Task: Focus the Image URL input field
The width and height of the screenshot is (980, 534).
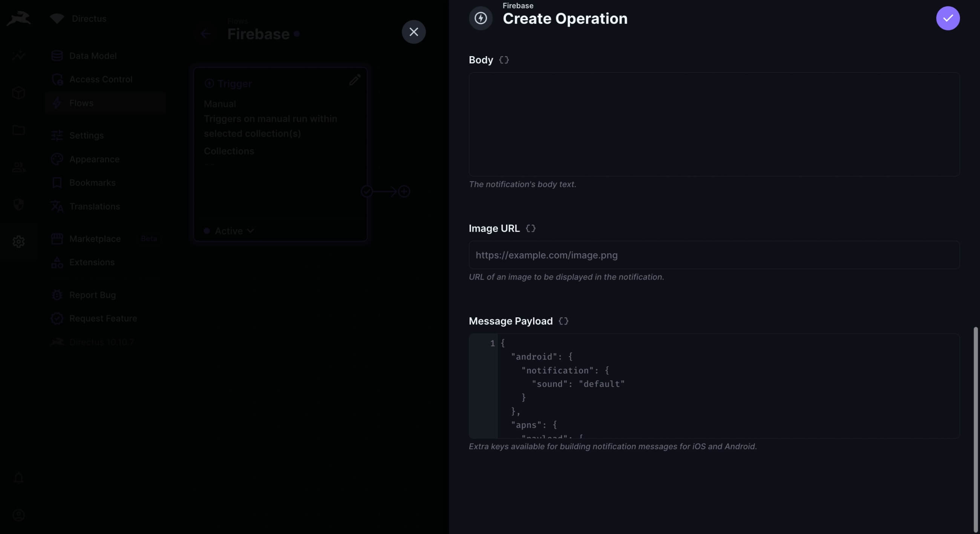Action: (x=714, y=255)
